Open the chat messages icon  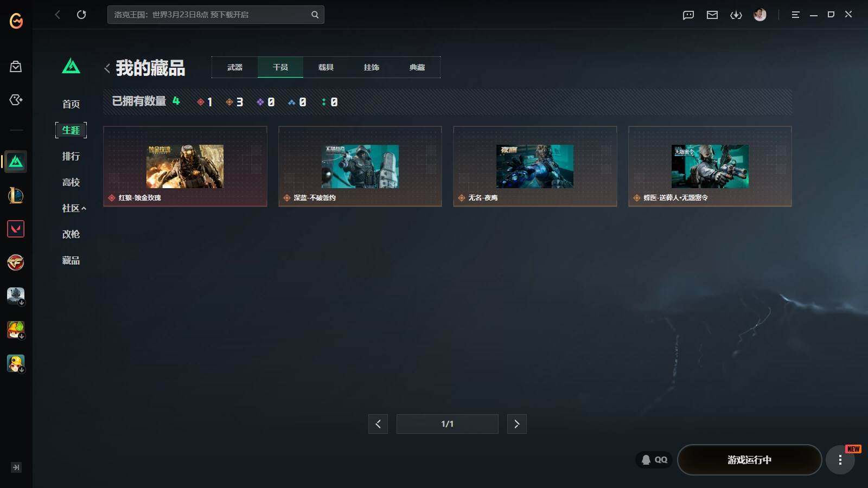(x=688, y=15)
